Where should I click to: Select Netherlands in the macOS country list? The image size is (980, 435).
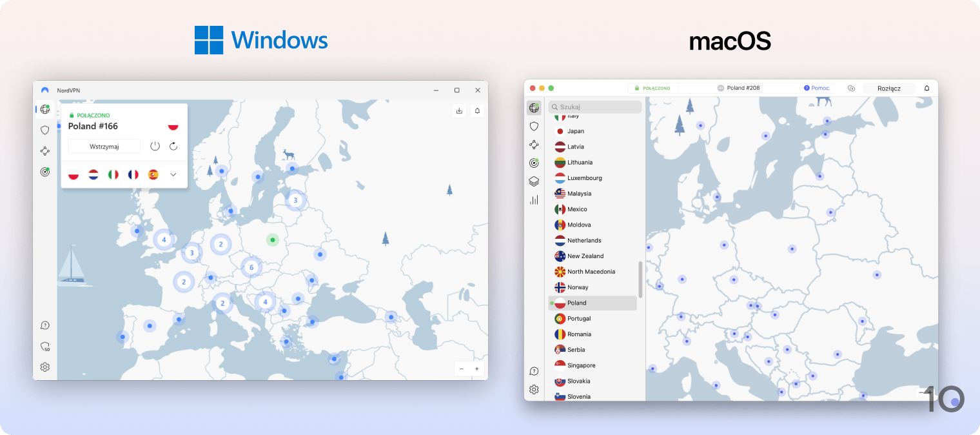point(593,240)
